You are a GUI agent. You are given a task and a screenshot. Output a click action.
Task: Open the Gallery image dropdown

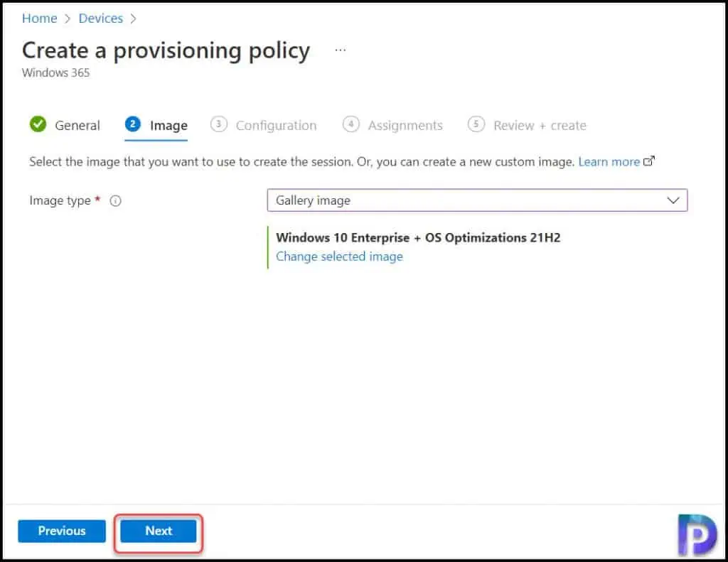(477, 200)
